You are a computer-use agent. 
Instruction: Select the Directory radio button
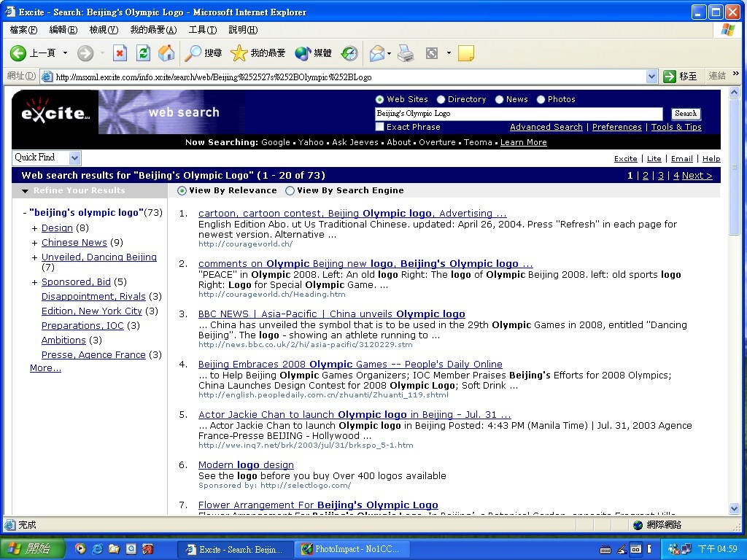(x=441, y=99)
